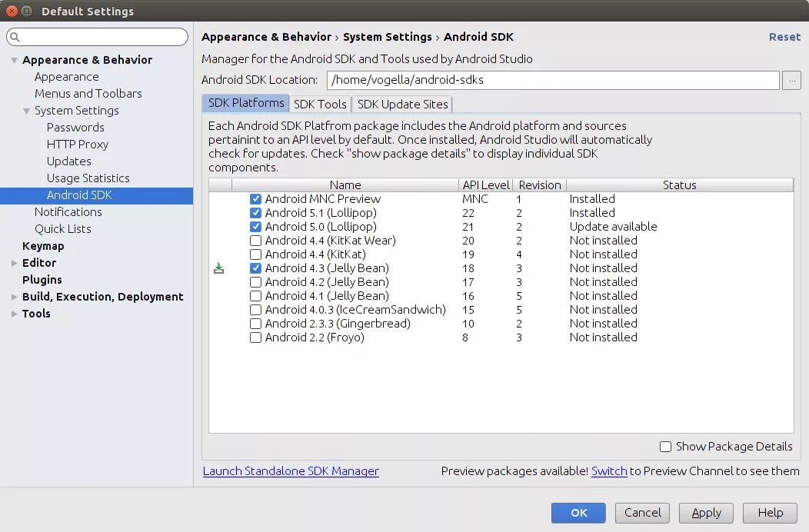Select Updates in System Settings
The image size is (809, 532).
click(68, 161)
